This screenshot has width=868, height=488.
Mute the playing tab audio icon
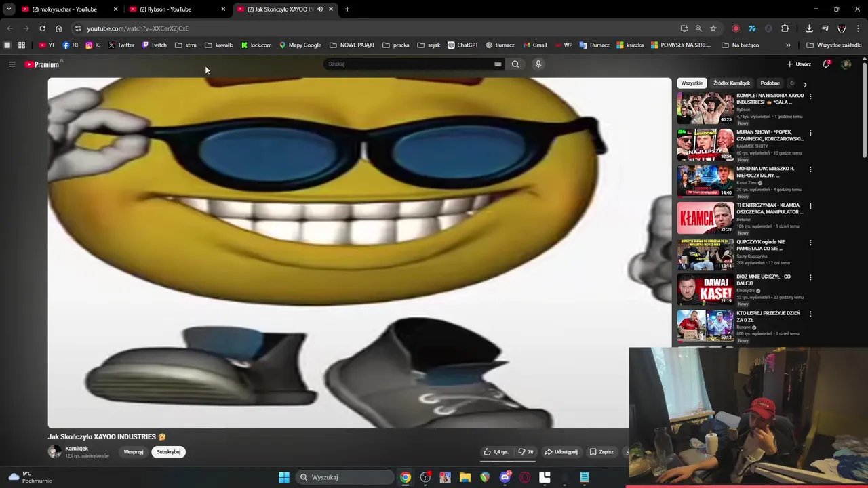[320, 9]
